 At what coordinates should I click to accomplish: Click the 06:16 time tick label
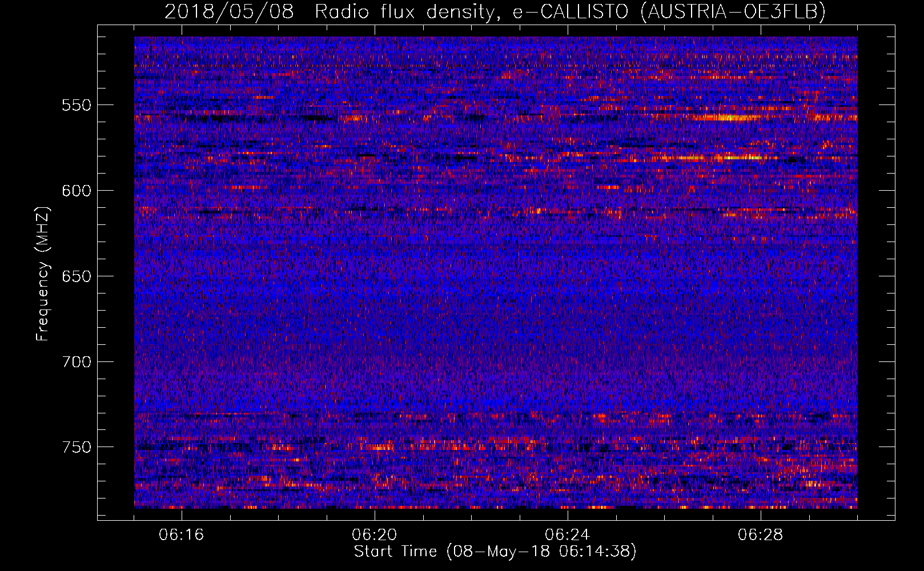[182, 535]
